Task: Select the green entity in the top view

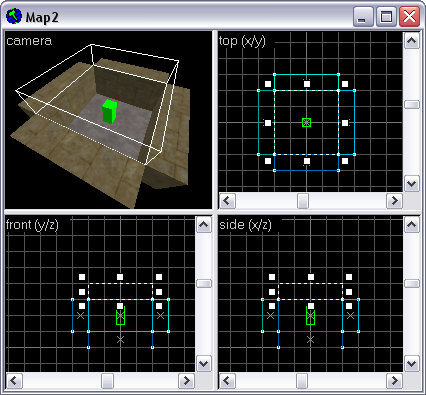Action: click(306, 122)
